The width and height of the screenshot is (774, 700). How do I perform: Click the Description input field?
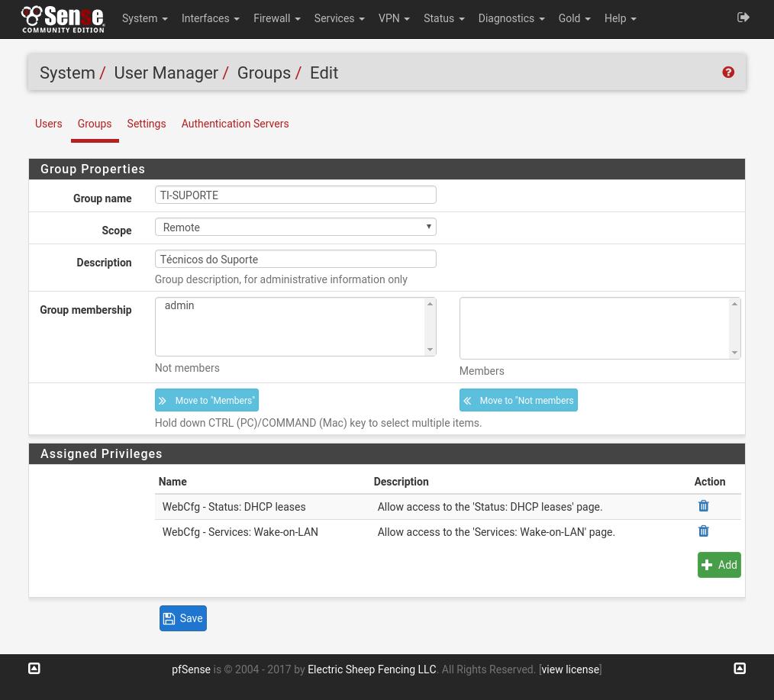(295, 260)
